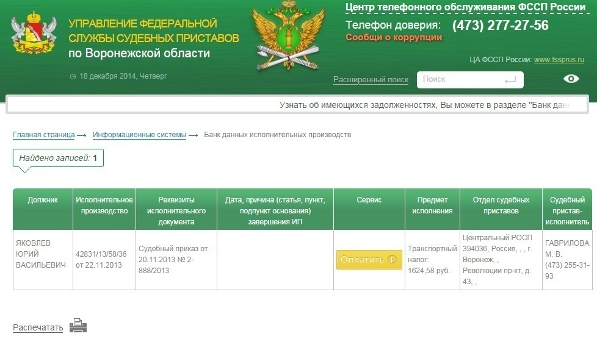Click Центр телефонного обслуживания ФССП России heading
This screenshot has height=364, width=597.
tap(465, 7)
